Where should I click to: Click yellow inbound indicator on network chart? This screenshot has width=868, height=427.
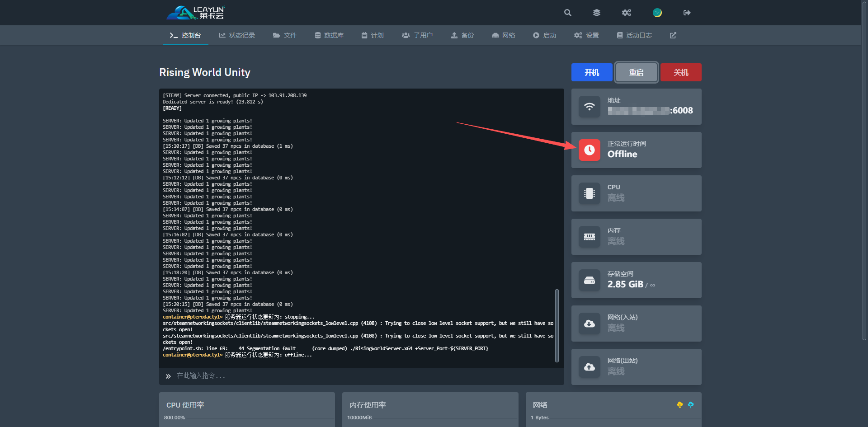pyautogui.click(x=680, y=405)
